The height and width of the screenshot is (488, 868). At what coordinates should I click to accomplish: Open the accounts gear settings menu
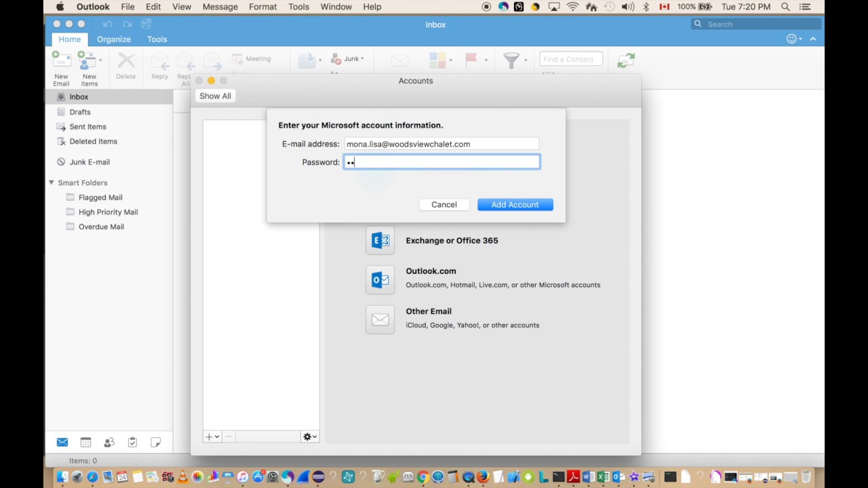(x=309, y=436)
